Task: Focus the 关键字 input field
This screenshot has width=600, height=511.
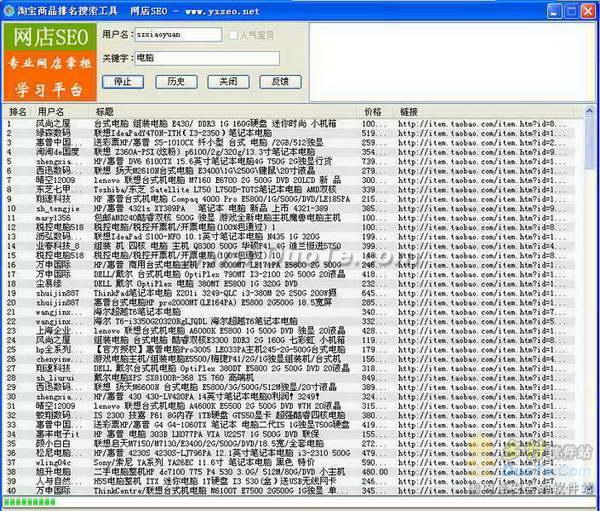Action: pos(207,58)
